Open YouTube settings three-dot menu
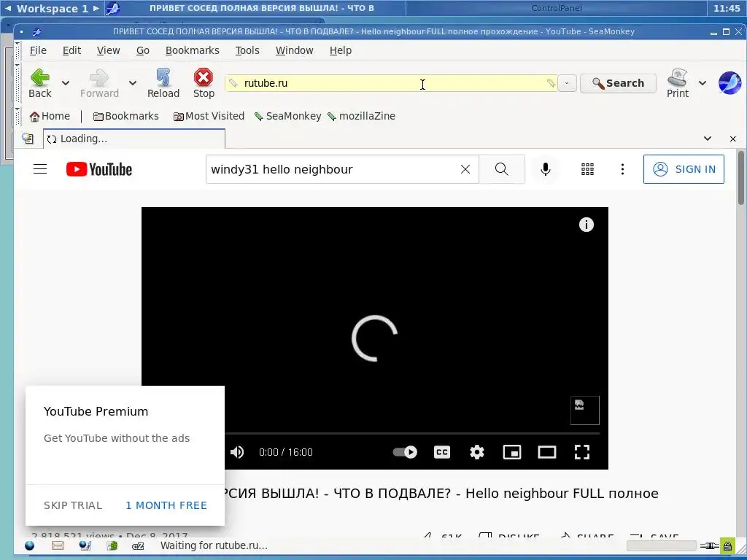The height and width of the screenshot is (560, 747). pyautogui.click(x=622, y=169)
